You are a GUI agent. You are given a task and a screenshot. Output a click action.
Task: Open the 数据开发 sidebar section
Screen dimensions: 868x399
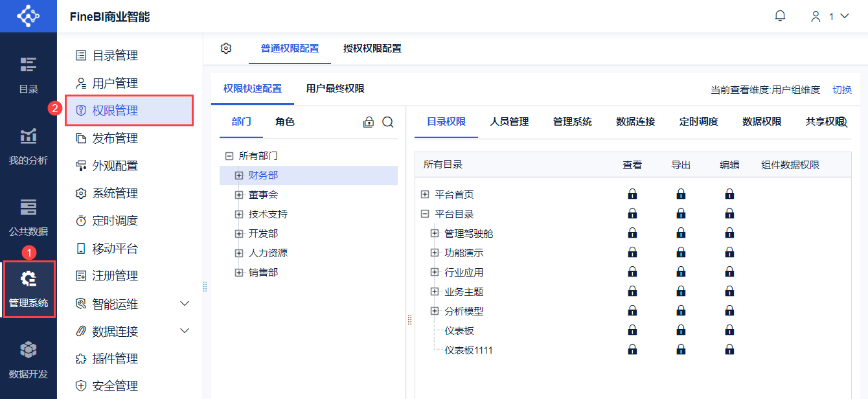coord(28,360)
